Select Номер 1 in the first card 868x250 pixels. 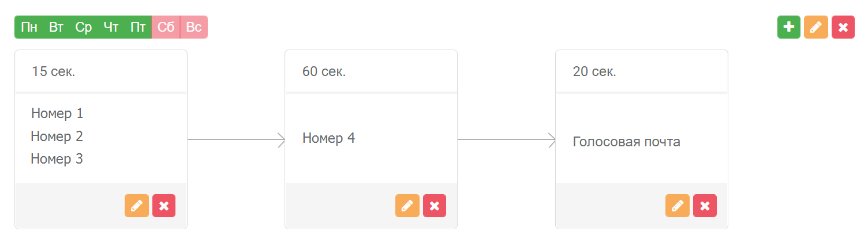[x=57, y=113]
